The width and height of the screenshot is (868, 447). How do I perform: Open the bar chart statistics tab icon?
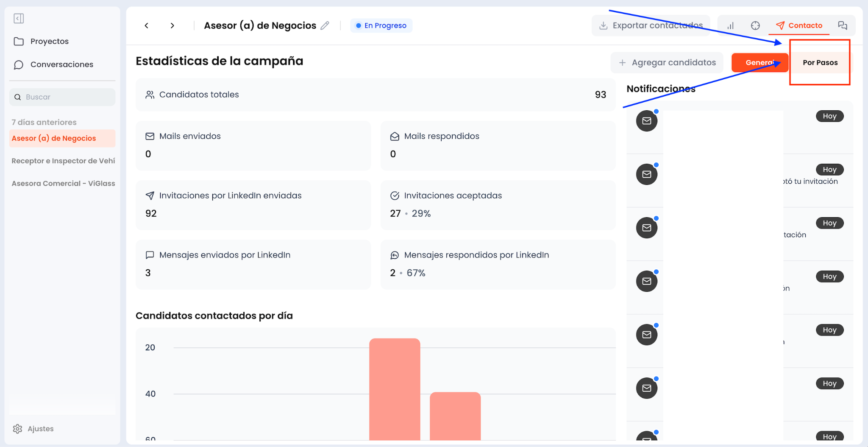(x=730, y=25)
